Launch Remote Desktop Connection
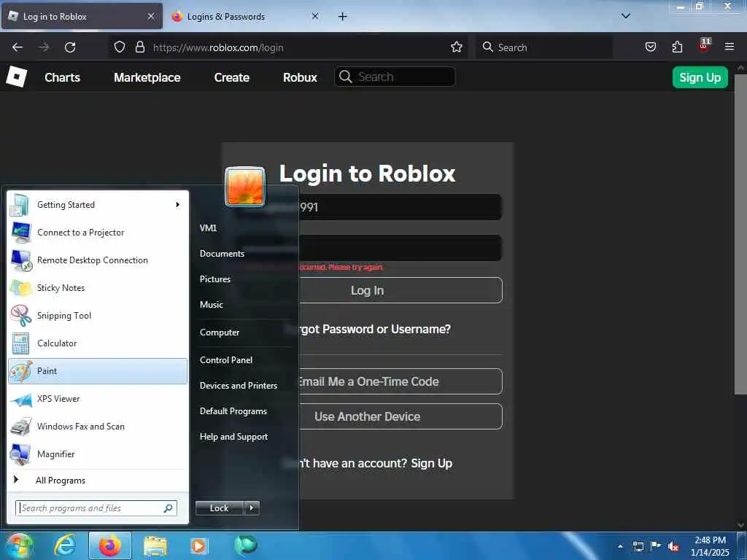 pos(98,260)
